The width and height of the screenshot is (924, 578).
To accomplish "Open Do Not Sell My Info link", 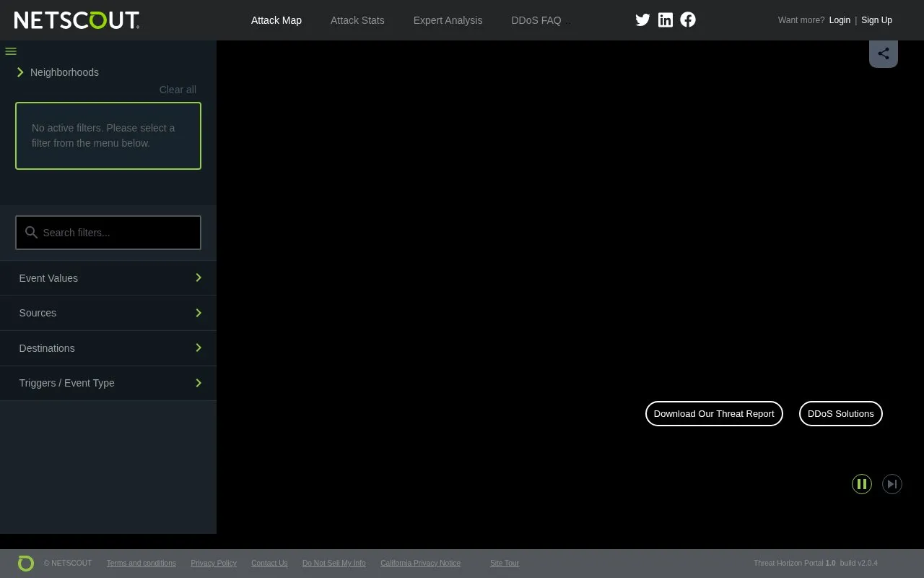I will (x=334, y=564).
